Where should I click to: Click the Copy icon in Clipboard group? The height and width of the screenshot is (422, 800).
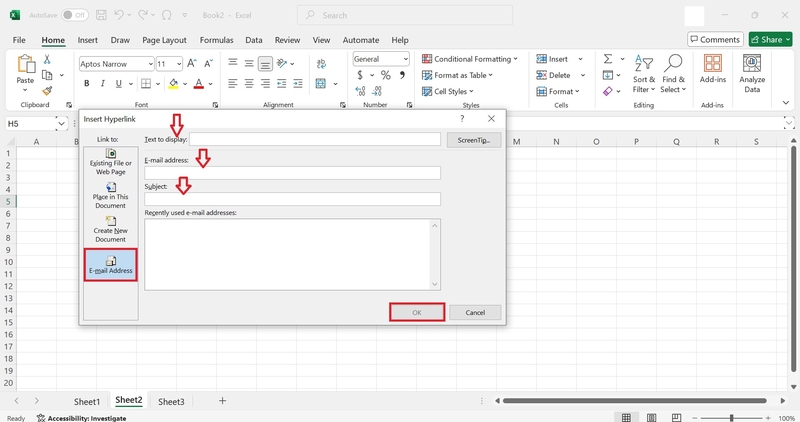pos(47,76)
